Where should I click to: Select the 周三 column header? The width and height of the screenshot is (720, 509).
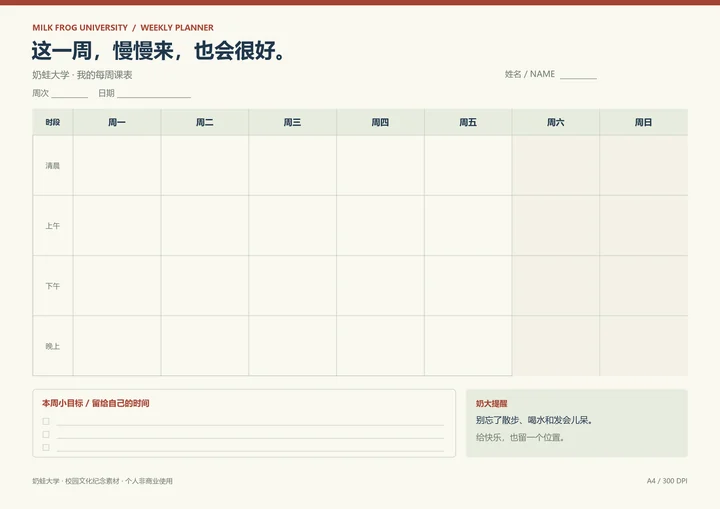point(292,122)
